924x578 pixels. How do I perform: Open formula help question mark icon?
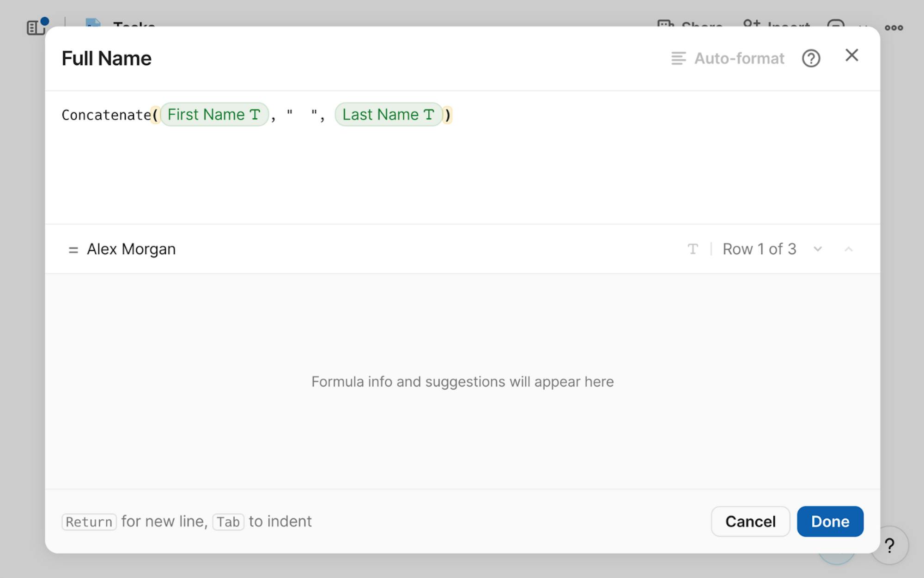click(811, 58)
